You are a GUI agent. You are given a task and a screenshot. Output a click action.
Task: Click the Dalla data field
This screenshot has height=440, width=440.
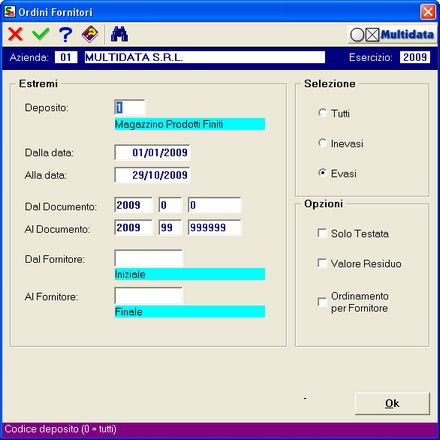click(x=152, y=153)
